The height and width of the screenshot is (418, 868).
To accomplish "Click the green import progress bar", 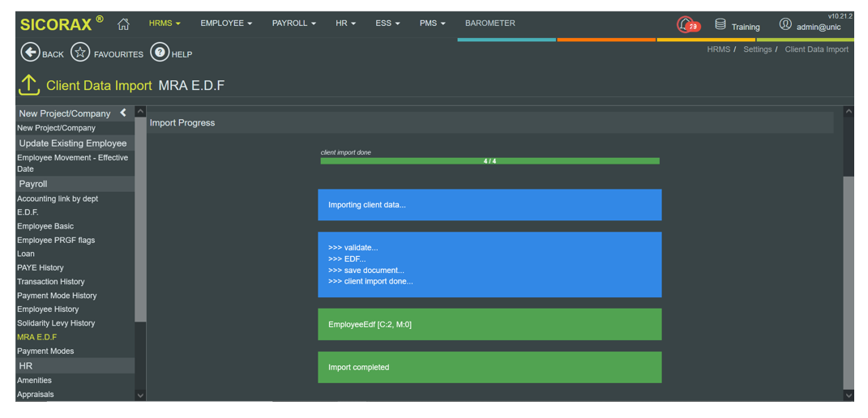I will point(490,161).
